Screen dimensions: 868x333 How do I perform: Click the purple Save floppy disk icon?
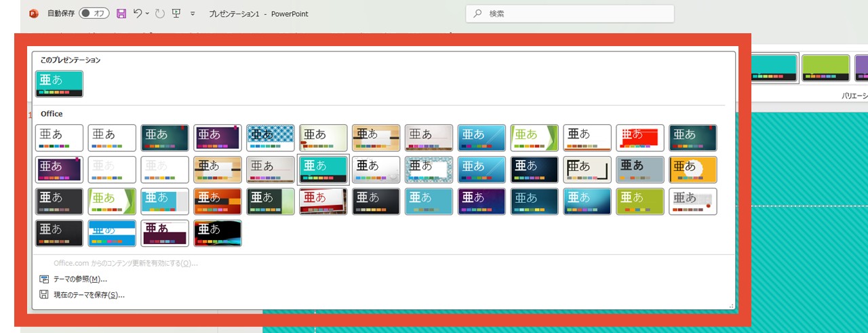[x=121, y=14]
